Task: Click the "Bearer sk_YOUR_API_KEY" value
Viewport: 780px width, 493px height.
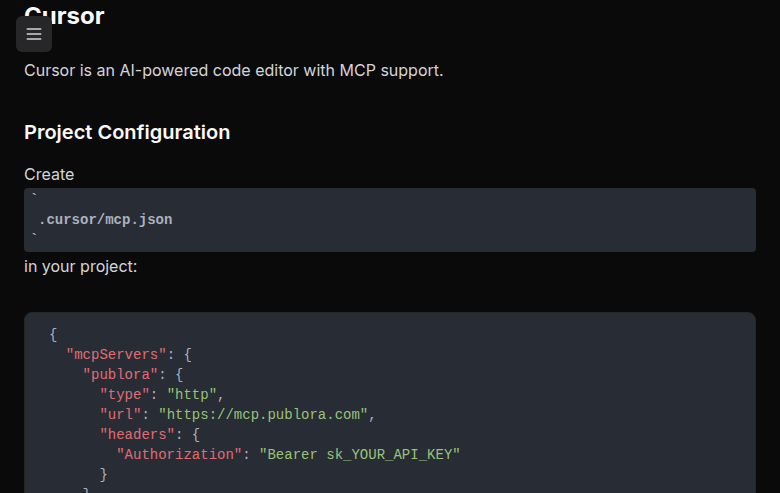Action: [360, 454]
